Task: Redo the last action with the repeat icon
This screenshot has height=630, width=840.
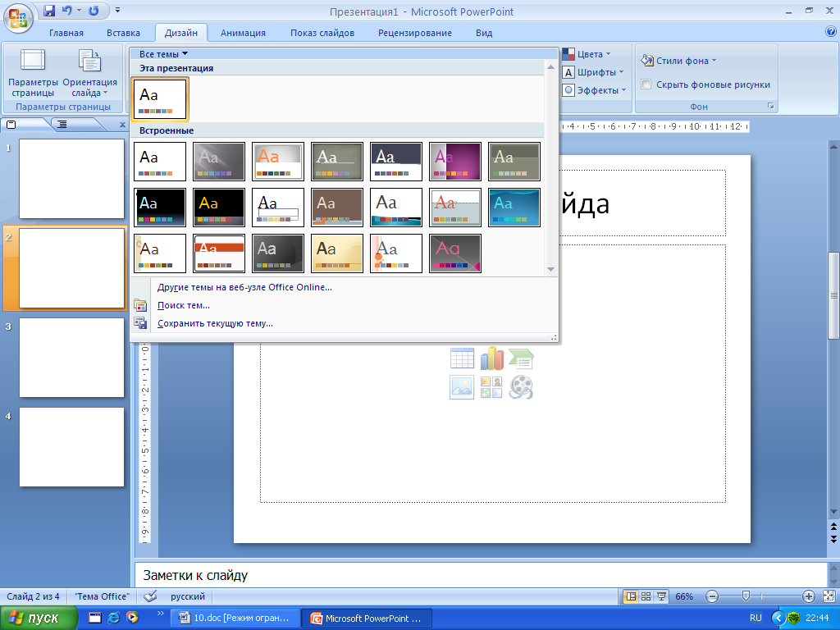Action: (94, 10)
